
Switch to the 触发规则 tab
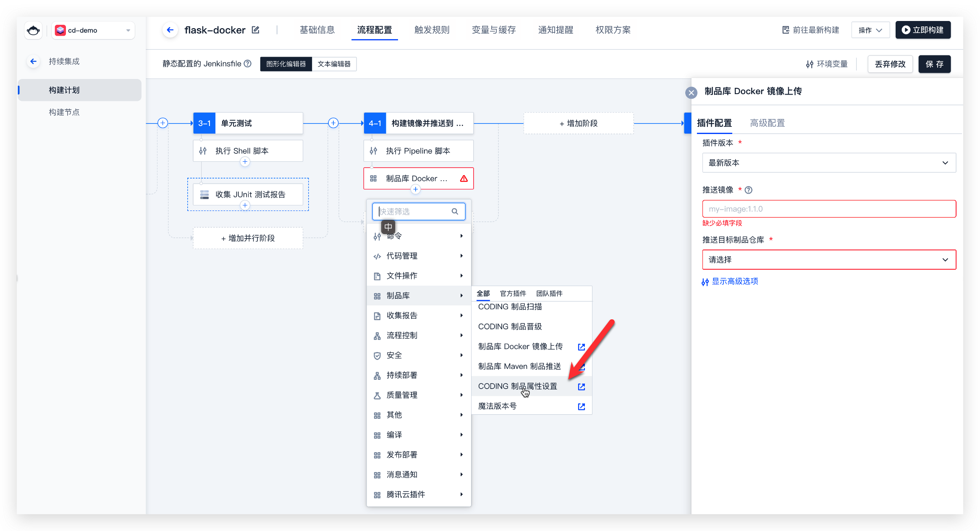432,30
